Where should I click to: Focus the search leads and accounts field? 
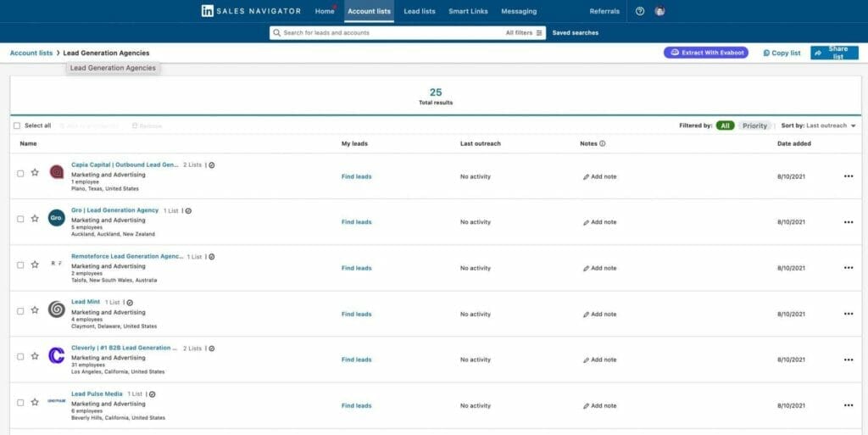click(390, 33)
